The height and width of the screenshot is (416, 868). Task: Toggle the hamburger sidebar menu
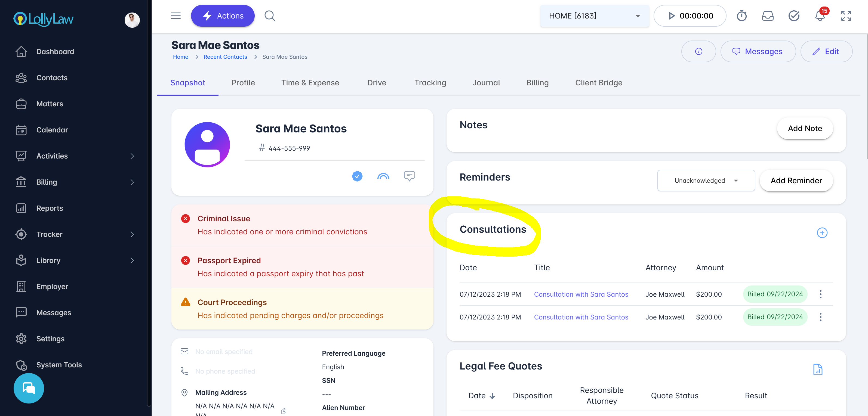point(176,16)
